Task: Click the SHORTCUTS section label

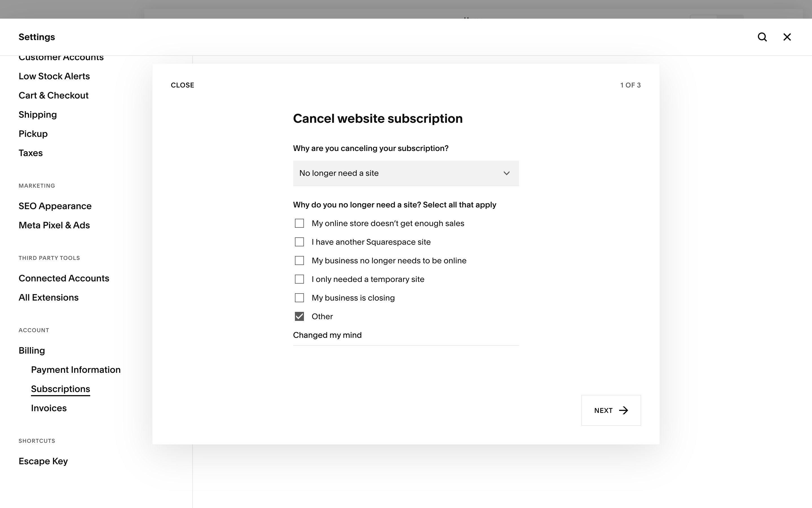Action: pyautogui.click(x=37, y=441)
